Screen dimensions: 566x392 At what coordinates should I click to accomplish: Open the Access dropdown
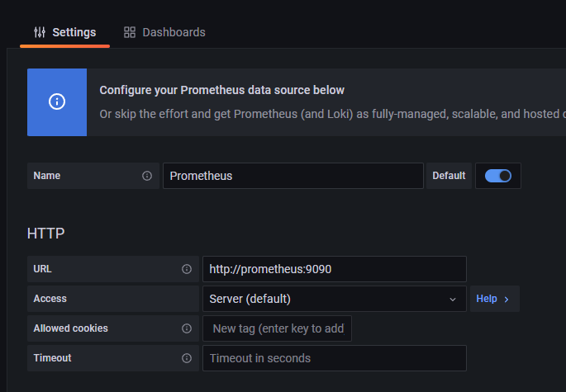point(334,299)
